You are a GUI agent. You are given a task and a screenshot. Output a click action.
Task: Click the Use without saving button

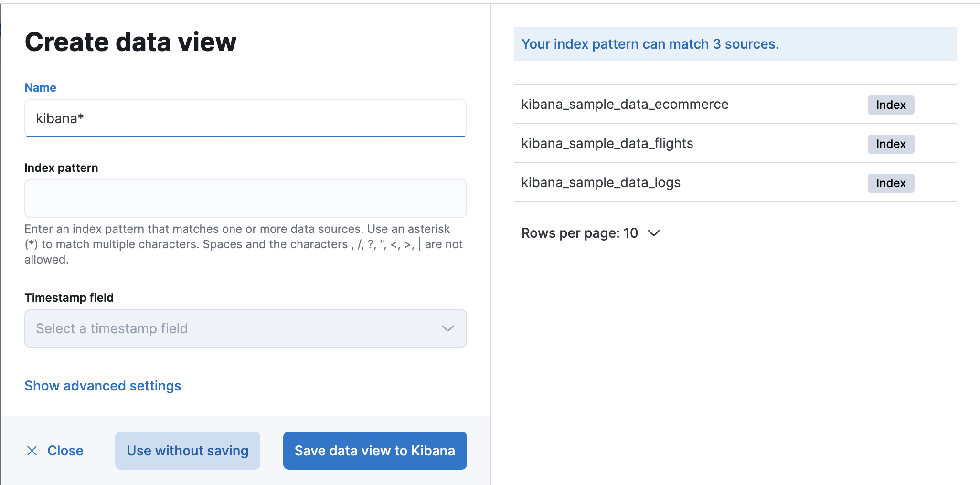click(x=187, y=450)
